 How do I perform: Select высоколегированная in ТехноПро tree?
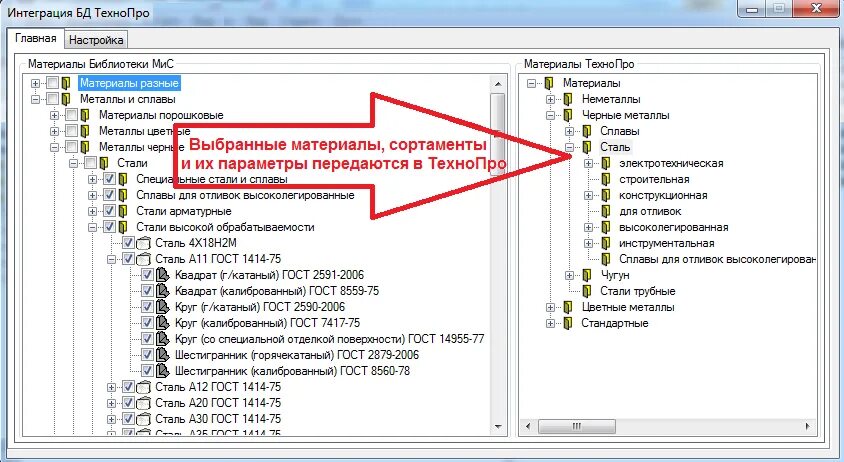673,227
